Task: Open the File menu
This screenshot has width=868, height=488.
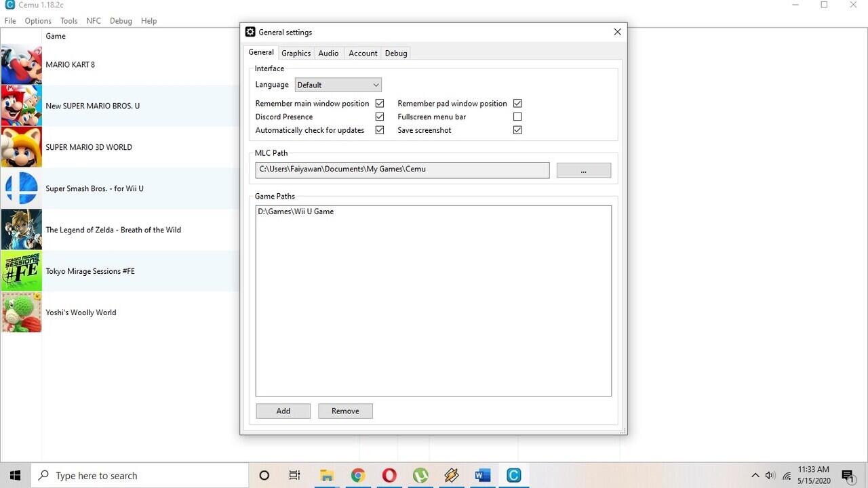Action: [x=10, y=21]
